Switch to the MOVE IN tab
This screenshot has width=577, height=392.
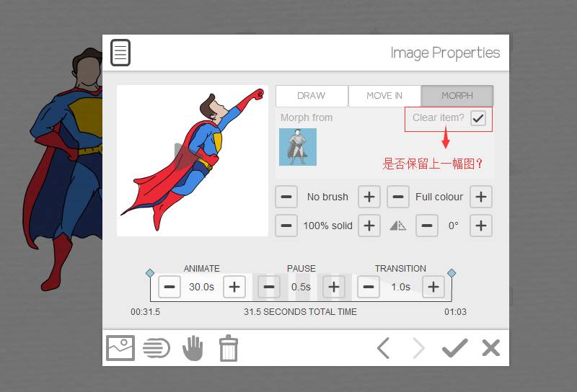[x=384, y=96]
